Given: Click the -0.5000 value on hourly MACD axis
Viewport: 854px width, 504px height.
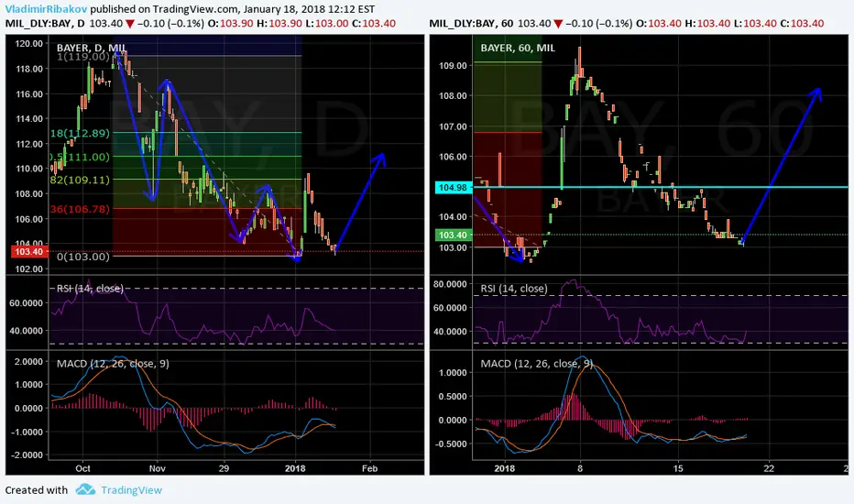Looking at the screenshot, I should (x=451, y=444).
